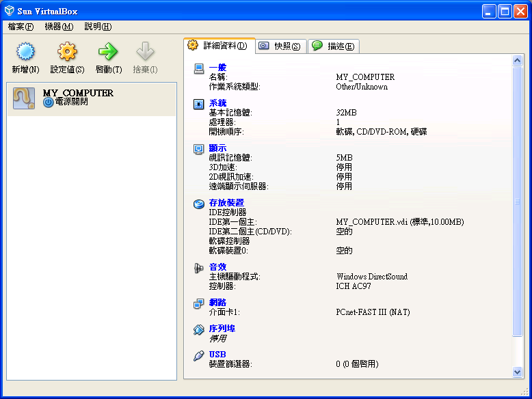The width and height of the screenshot is (532, 399).
Task: Select MY_COMPUTER in the machine list
Action: coord(92,99)
